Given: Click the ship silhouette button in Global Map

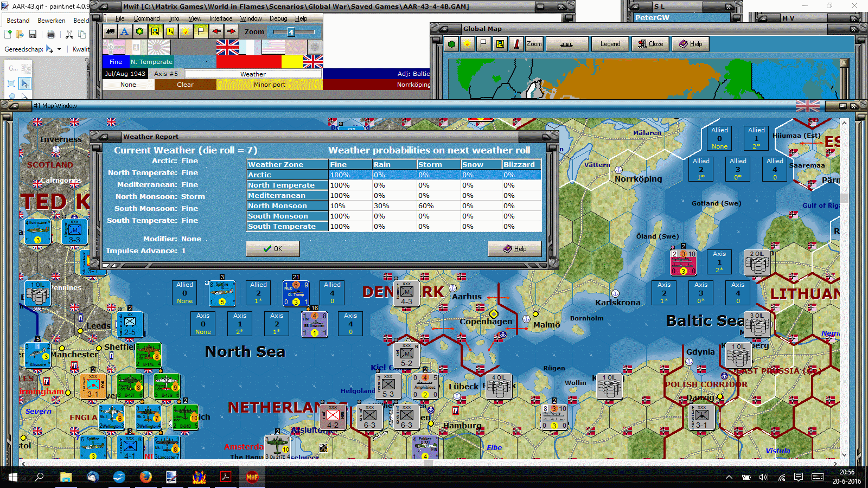Looking at the screenshot, I should coord(567,44).
